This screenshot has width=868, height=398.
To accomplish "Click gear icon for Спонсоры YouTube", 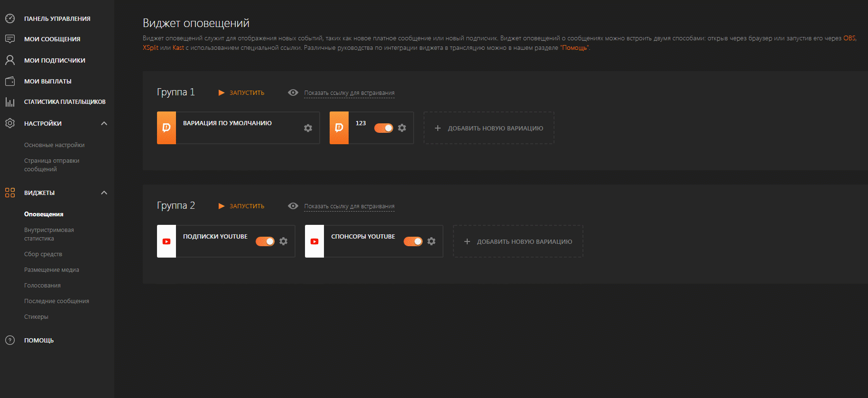I will 431,241.
